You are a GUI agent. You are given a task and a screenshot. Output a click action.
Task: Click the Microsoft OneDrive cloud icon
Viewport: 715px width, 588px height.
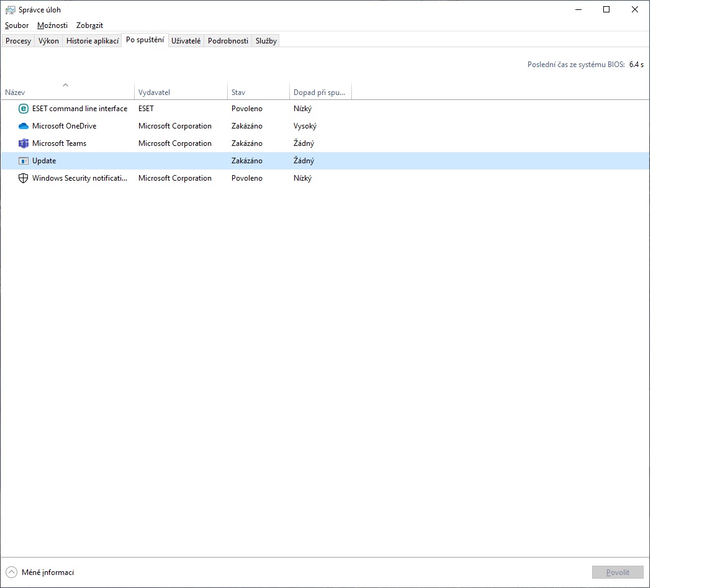coord(23,126)
